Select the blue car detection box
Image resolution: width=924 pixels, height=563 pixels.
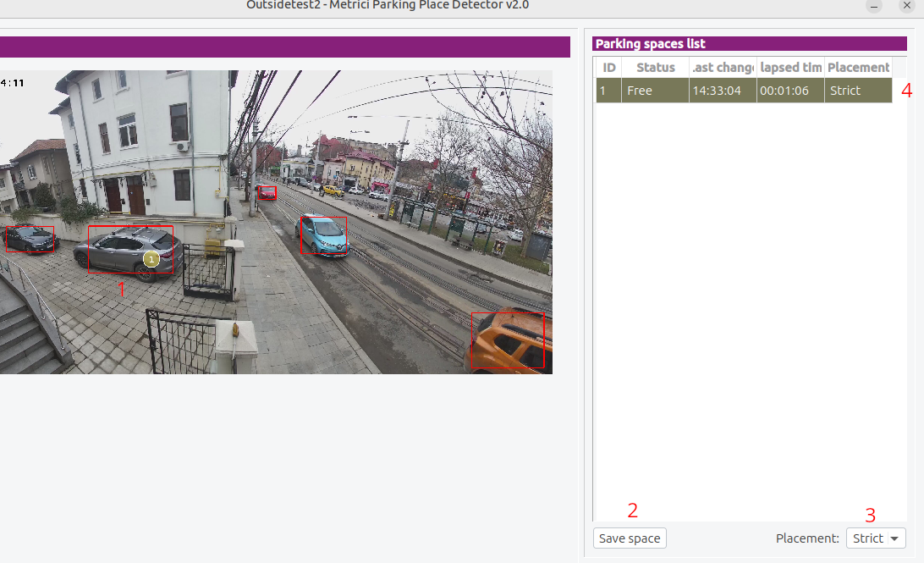323,235
